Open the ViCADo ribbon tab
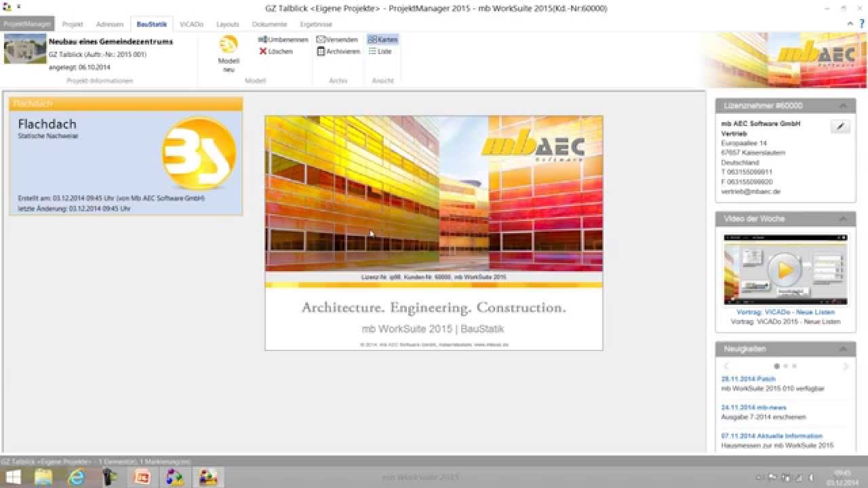The width and height of the screenshot is (868, 488). 191,24
